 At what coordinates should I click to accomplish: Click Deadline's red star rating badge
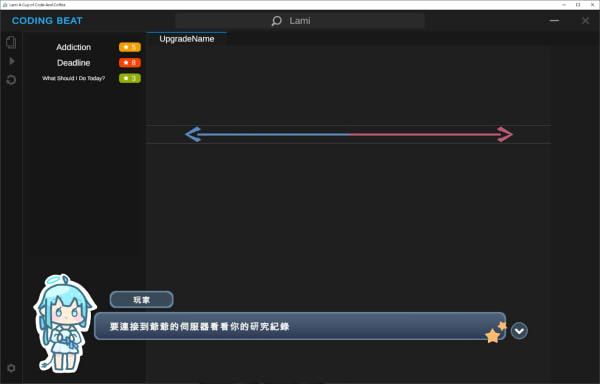click(130, 63)
